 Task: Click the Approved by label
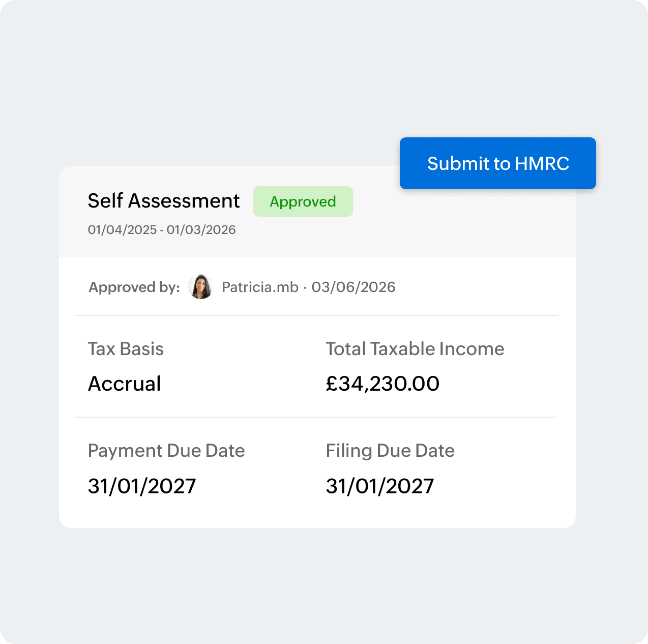point(134,287)
